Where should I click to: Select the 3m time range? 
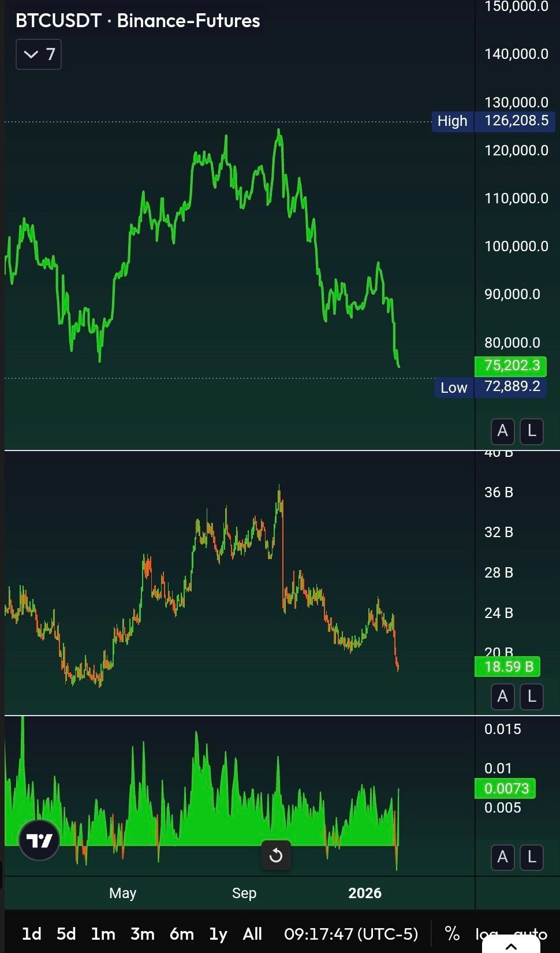[x=142, y=934]
